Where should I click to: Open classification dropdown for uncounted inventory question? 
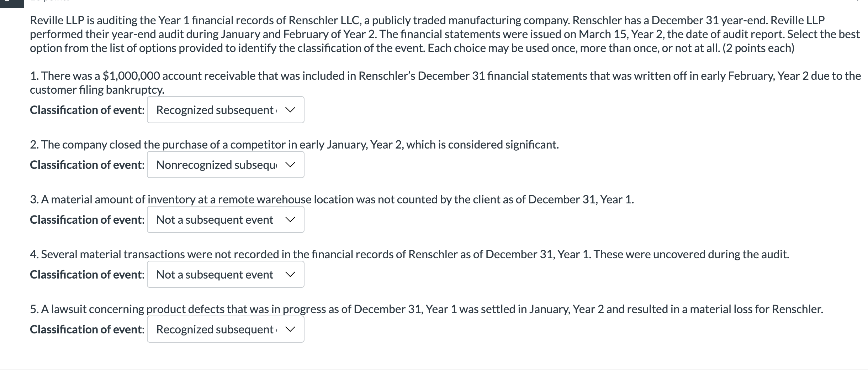click(x=226, y=219)
